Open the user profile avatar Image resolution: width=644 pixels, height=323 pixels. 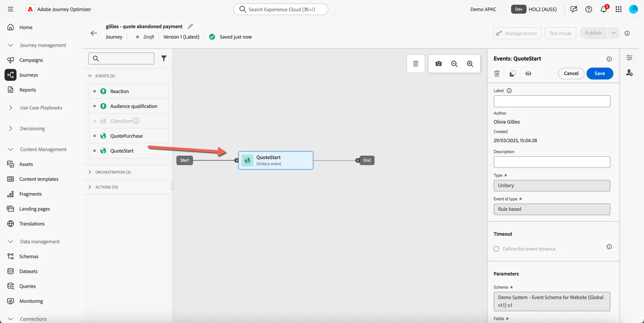634,9
